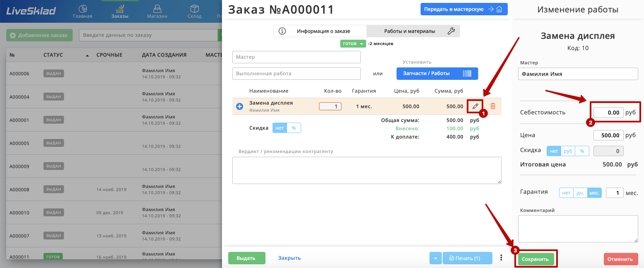Set order discount to нет
The image size is (644, 268).
point(280,128)
